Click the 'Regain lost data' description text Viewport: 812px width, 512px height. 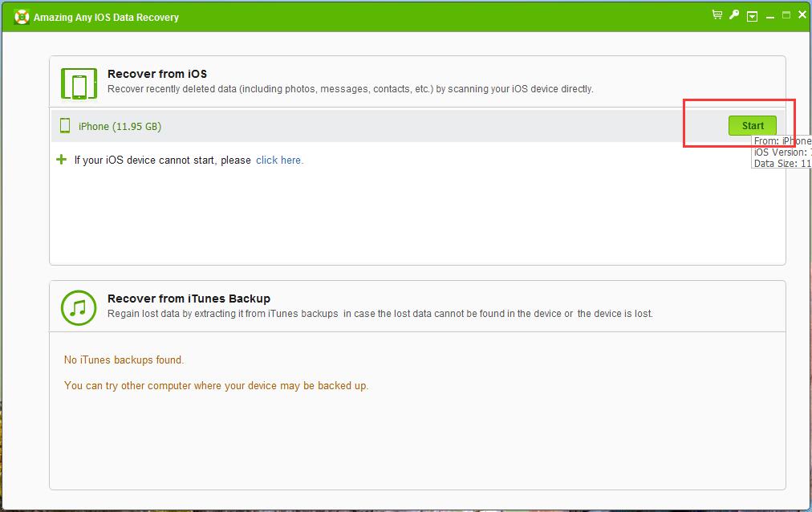click(380, 314)
